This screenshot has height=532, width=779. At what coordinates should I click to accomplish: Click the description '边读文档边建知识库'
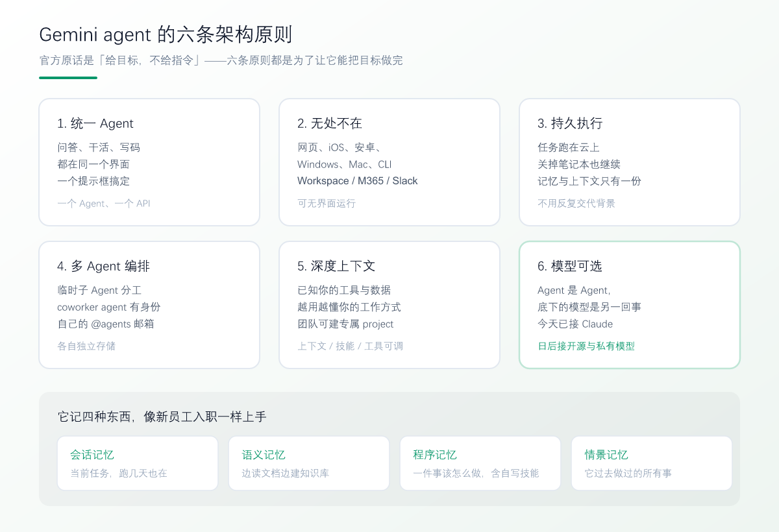[x=286, y=473]
